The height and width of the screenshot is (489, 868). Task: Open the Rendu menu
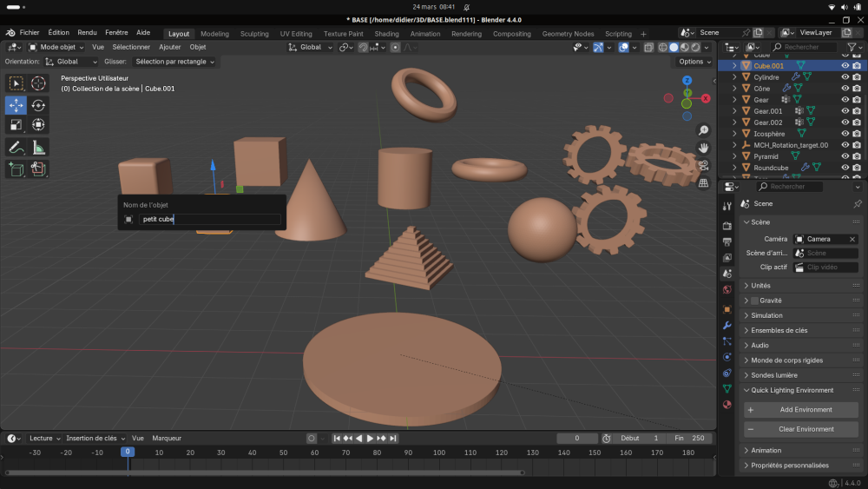click(87, 32)
